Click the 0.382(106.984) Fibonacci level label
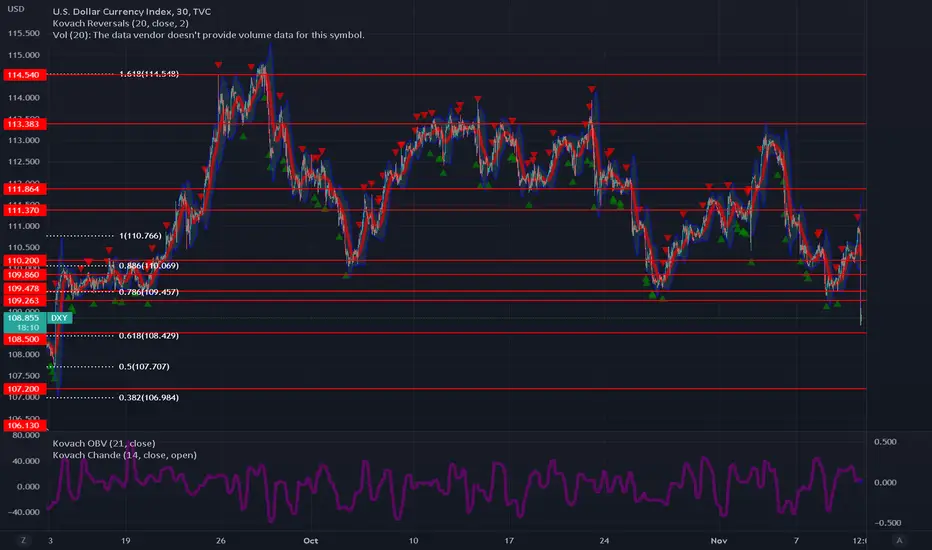This screenshot has width=932, height=550. click(149, 397)
